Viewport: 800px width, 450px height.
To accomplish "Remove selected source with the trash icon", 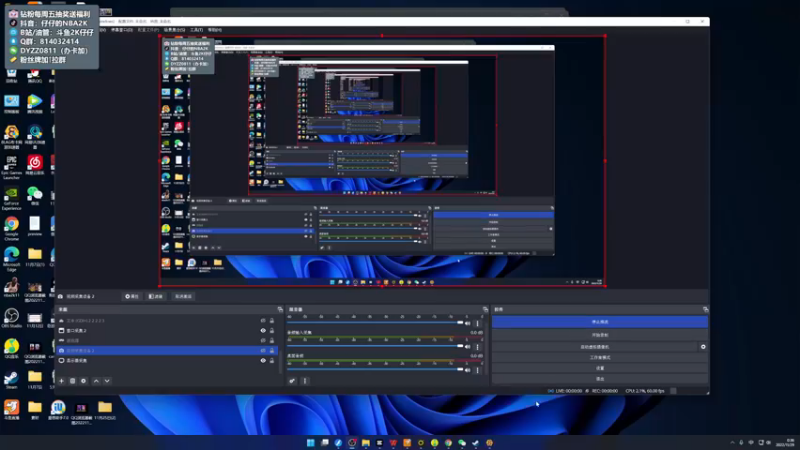I will [72, 381].
